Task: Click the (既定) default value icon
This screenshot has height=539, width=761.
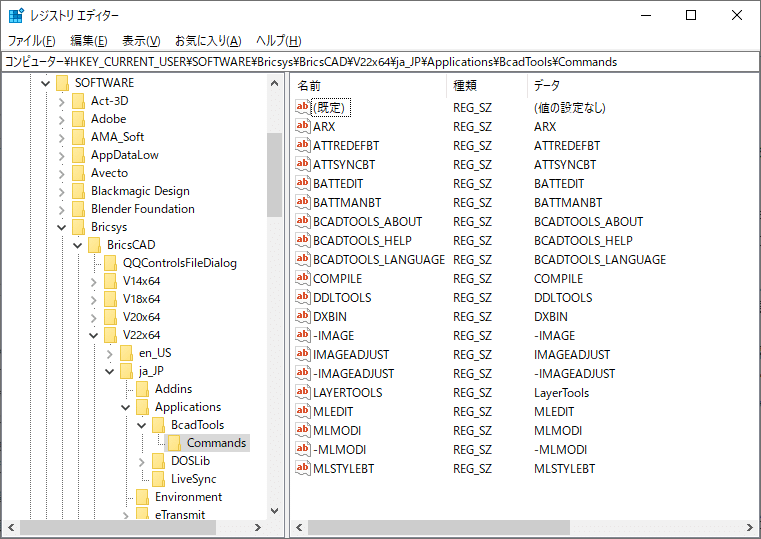Action: click(302, 107)
